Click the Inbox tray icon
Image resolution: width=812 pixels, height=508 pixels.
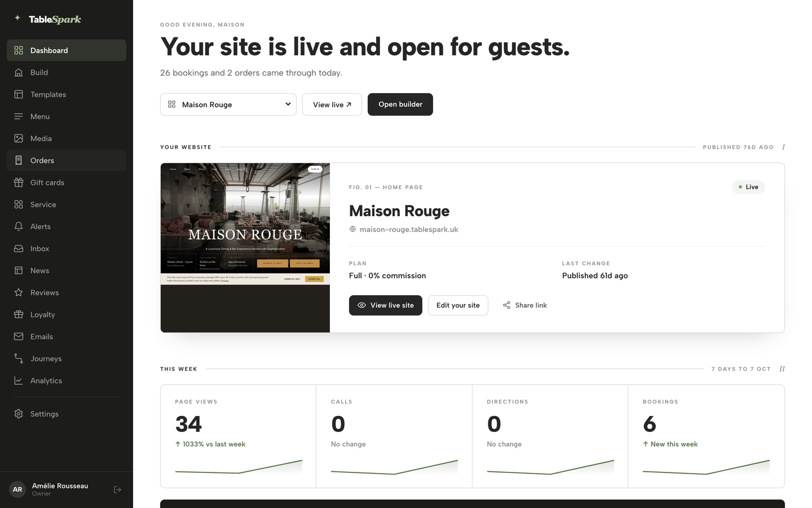(19, 248)
